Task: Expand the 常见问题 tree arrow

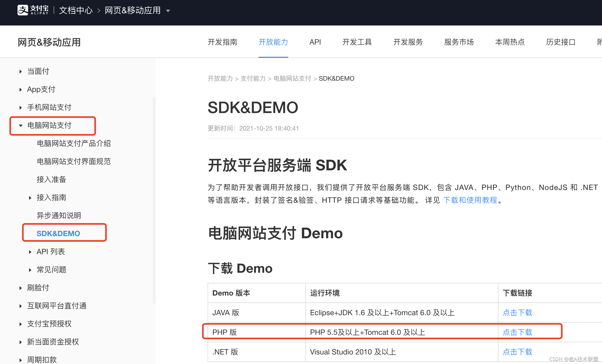Action: 30,270
